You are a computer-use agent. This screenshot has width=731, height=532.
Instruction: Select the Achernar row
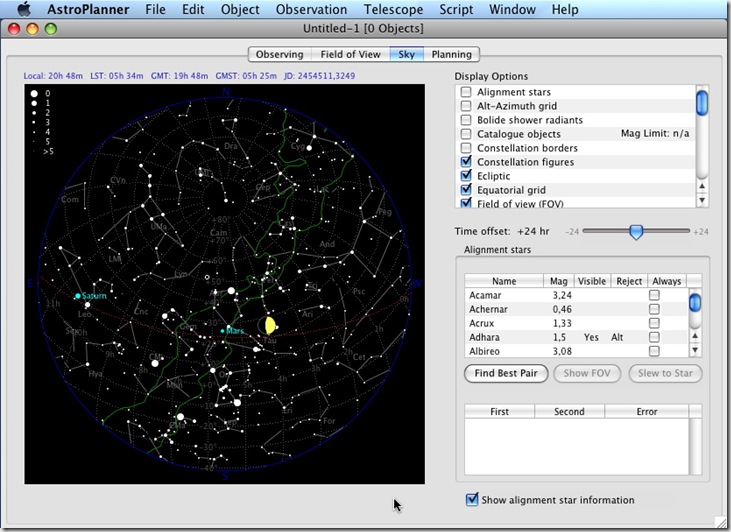(576, 309)
